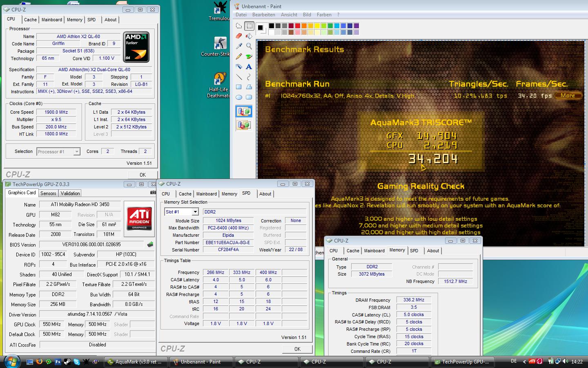Open the Bild menu in Paint
This screenshot has height=368, width=588.
coord(307,15)
